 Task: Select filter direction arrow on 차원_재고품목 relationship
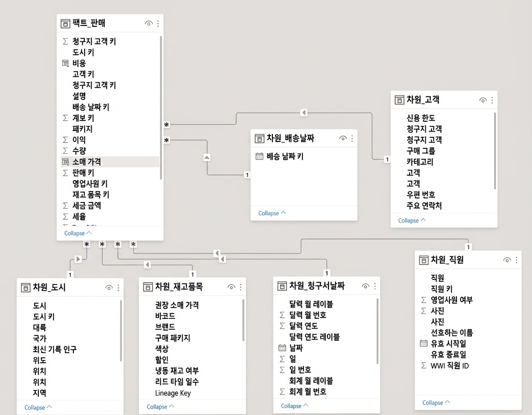point(147,264)
